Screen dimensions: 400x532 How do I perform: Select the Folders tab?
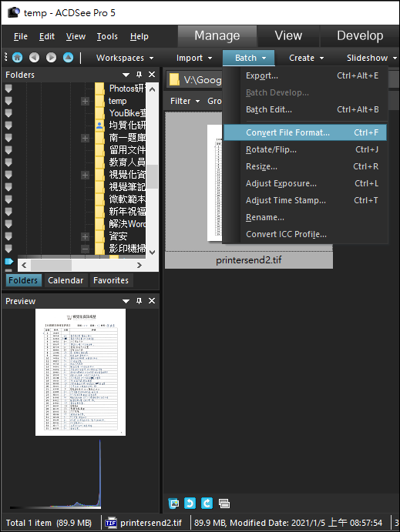pyautogui.click(x=23, y=280)
